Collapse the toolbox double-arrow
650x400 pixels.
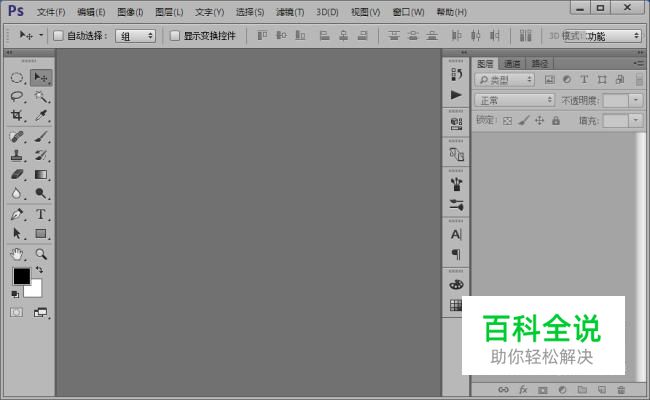[x=9, y=53]
